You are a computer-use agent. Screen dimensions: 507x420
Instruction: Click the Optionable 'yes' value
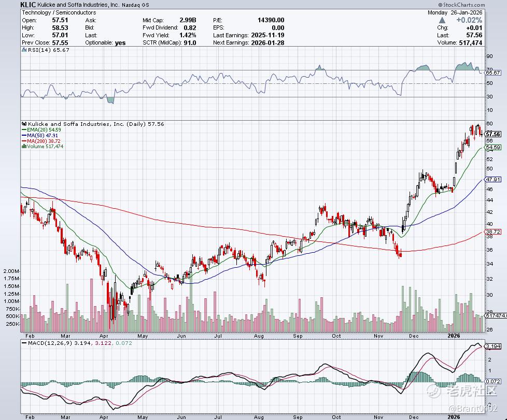coord(120,42)
